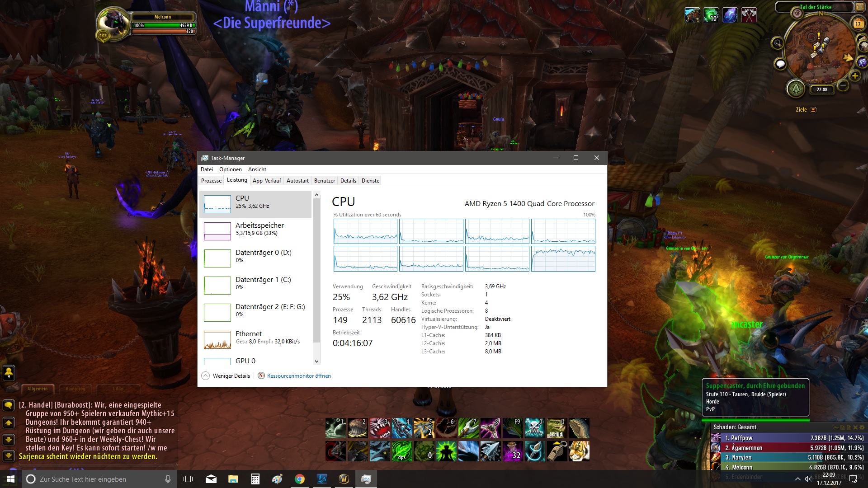Open minimap tracking magnifier button
Screen dimensions: 868x488
778,43
